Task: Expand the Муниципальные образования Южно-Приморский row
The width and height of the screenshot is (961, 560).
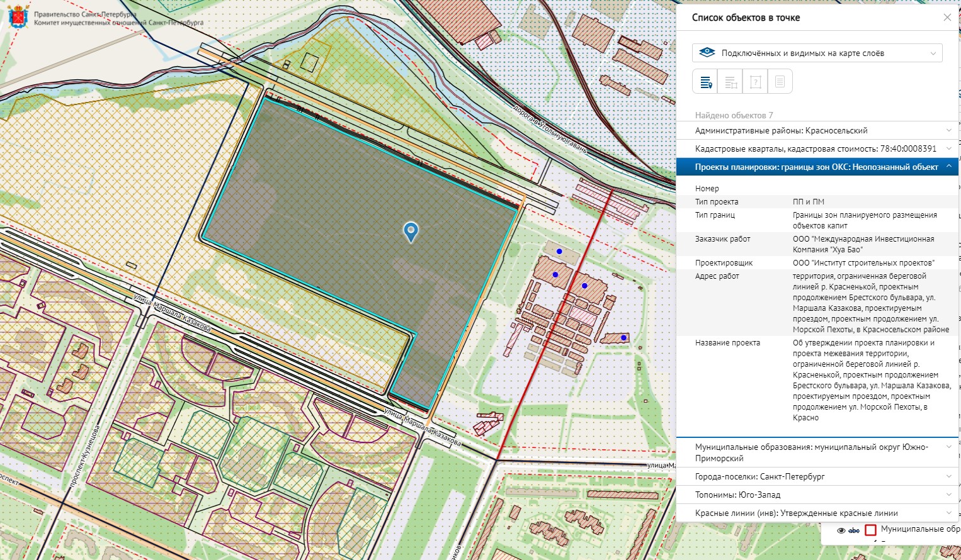Action: (x=817, y=452)
